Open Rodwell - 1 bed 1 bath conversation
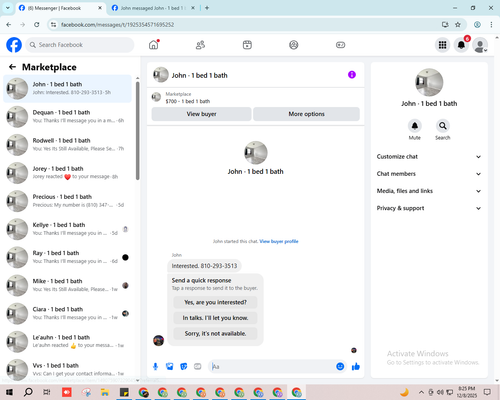The image size is (500, 400). [67, 145]
